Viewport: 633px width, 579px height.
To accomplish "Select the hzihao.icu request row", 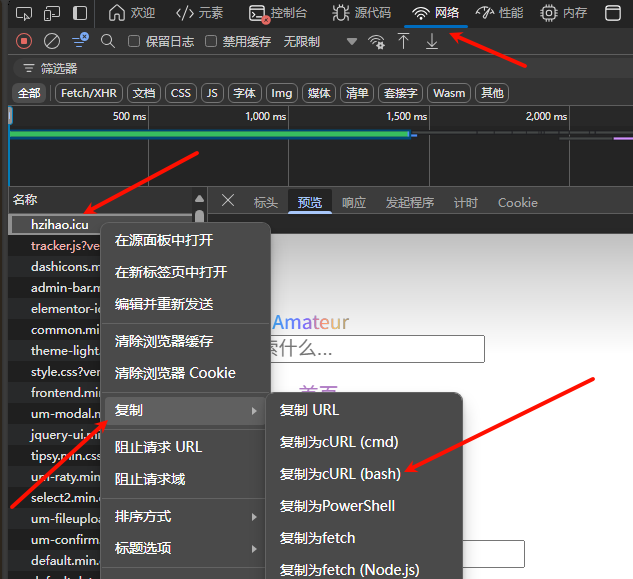I will tap(60, 225).
